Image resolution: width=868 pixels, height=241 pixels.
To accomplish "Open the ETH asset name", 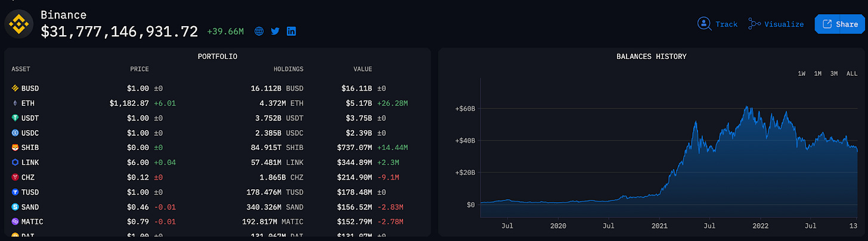I will coord(28,103).
